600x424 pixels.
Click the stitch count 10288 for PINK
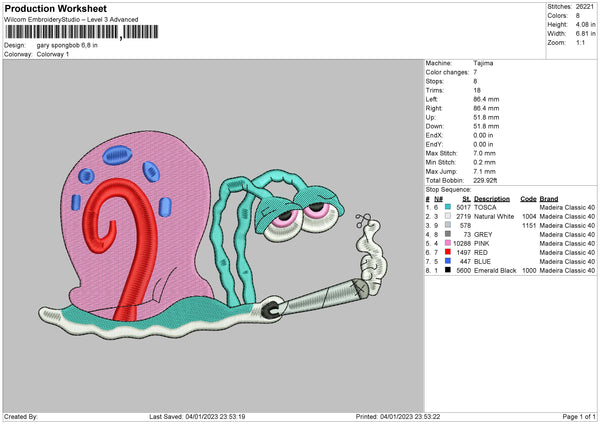462,243
